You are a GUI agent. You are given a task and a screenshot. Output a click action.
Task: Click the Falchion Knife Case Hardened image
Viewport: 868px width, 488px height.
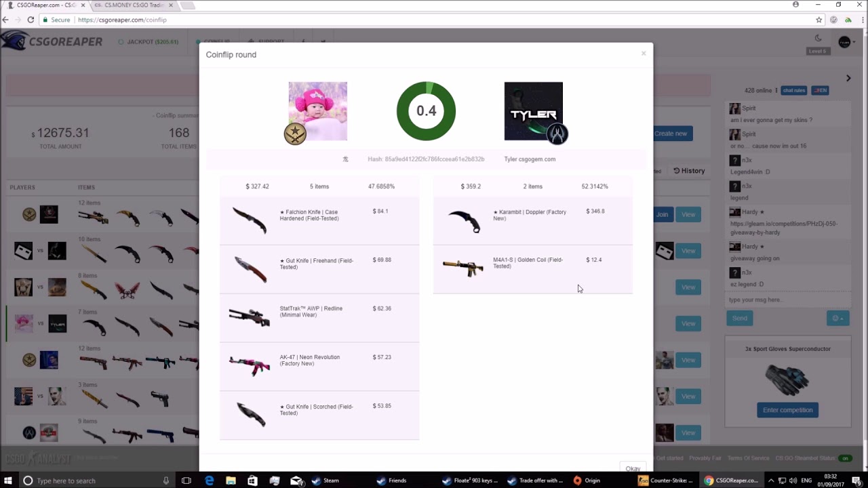click(x=249, y=220)
